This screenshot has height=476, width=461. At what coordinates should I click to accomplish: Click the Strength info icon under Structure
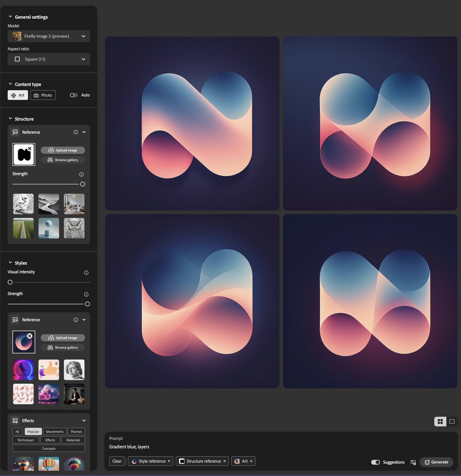click(81, 174)
